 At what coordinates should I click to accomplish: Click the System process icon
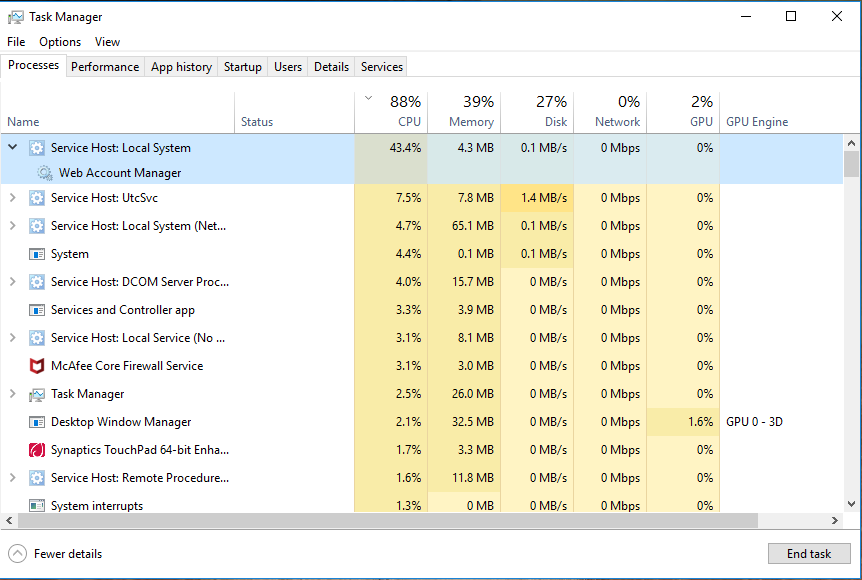pos(37,254)
